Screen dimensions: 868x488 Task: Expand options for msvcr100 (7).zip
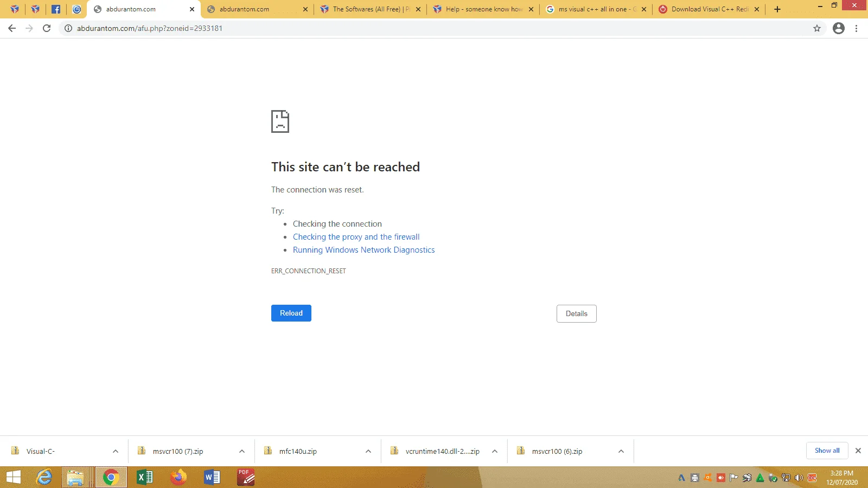242,451
